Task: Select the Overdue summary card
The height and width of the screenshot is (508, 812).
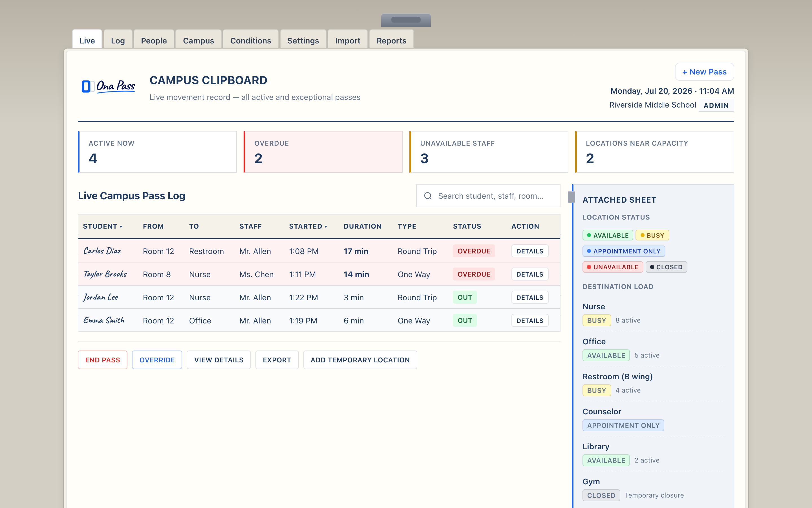Action: coord(323,152)
